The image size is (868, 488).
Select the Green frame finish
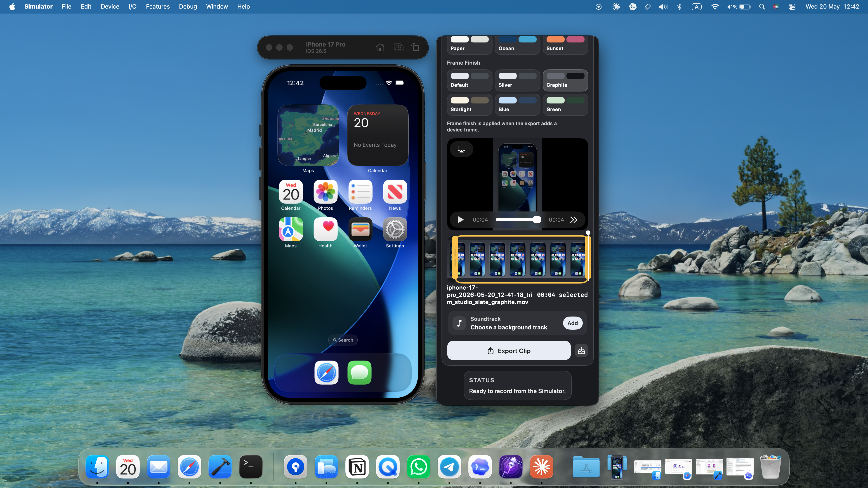tap(565, 105)
